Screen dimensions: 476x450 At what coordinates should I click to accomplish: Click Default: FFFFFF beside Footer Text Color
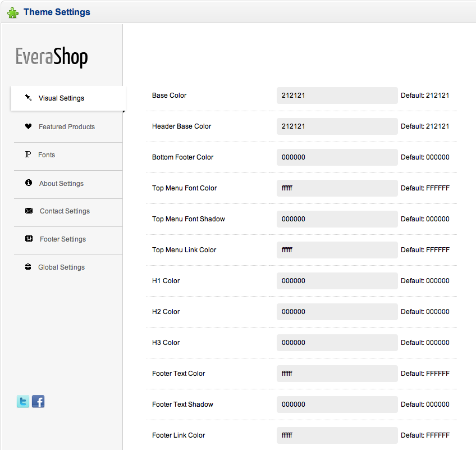click(425, 374)
